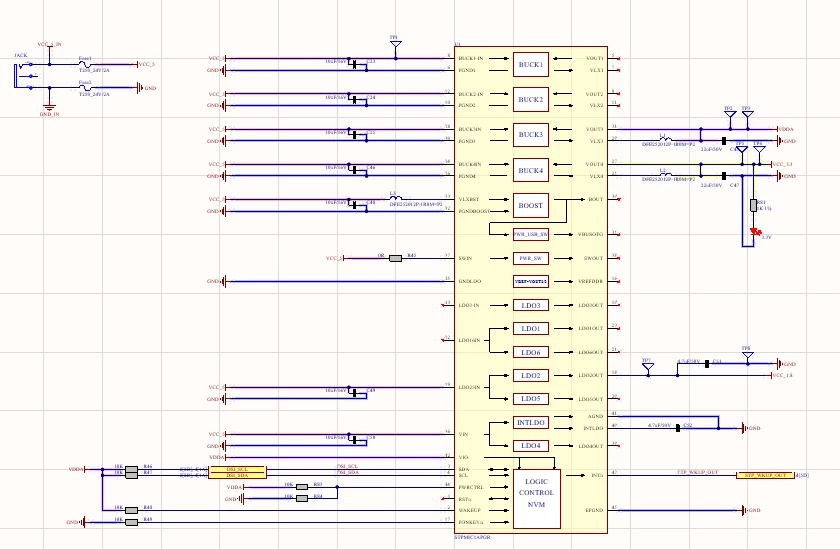Select the PWR_SW block

coord(530,258)
